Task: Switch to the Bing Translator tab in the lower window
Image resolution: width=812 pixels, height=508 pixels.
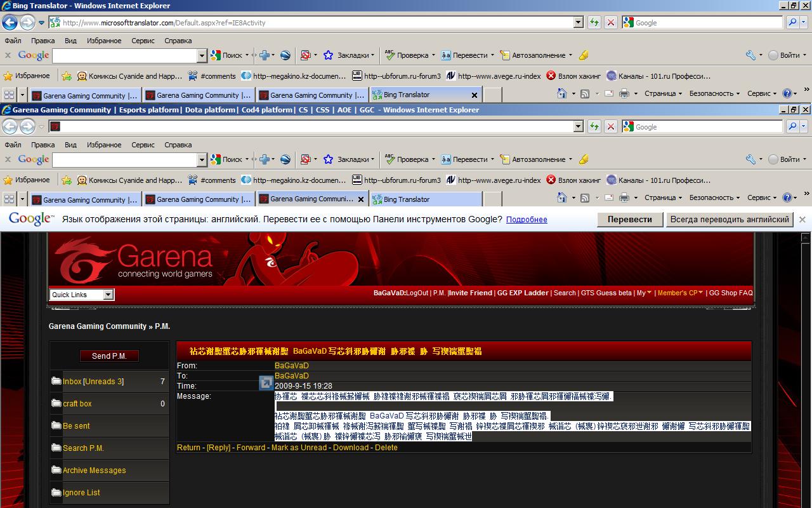Action: click(x=406, y=199)
